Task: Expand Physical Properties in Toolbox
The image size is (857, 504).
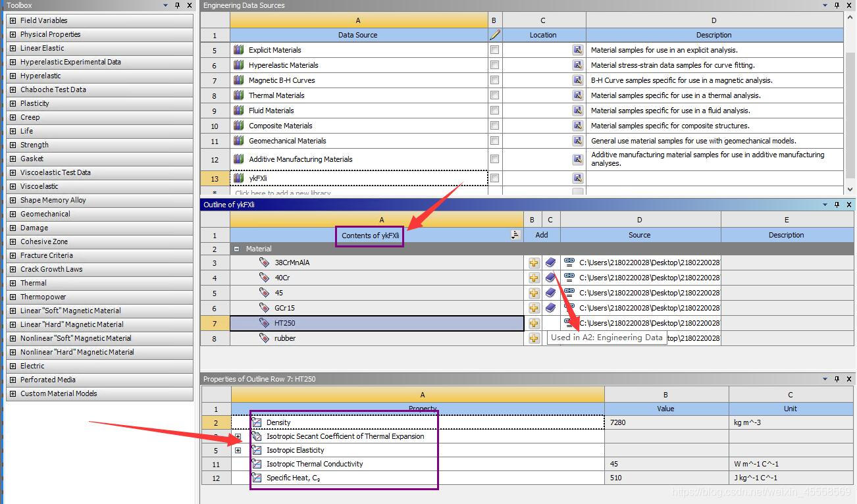Action: (x=13, y=34)
